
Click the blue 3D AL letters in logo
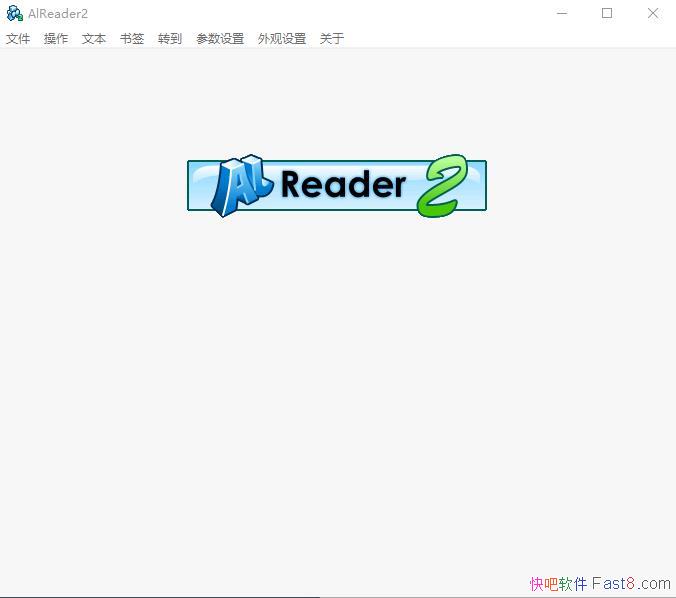click(x=237, y=186)
